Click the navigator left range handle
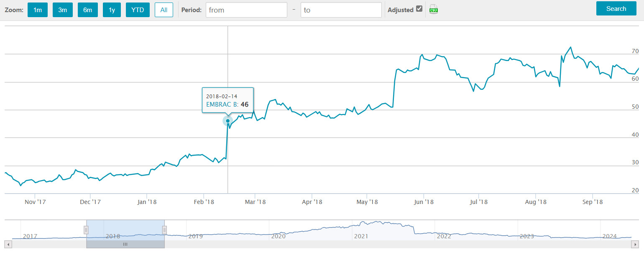This screenshot has width=644, height=255. click(86, 229)
